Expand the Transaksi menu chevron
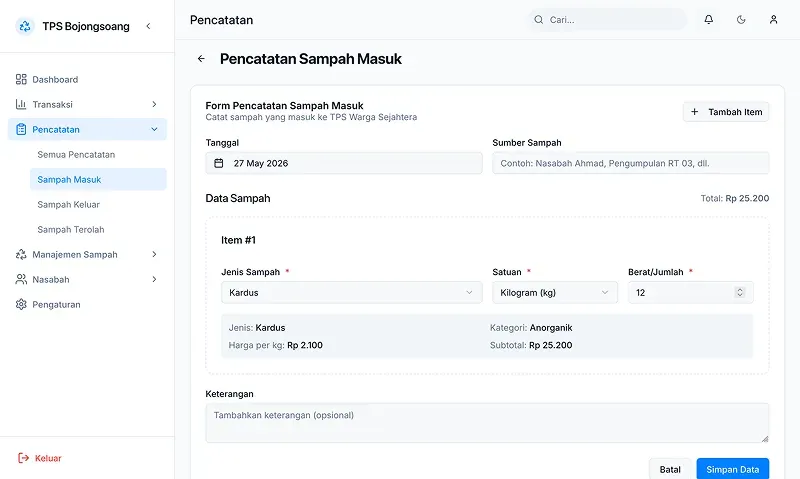Image resolution: width=800 pixels, height=479 pixels. [154, 104]
